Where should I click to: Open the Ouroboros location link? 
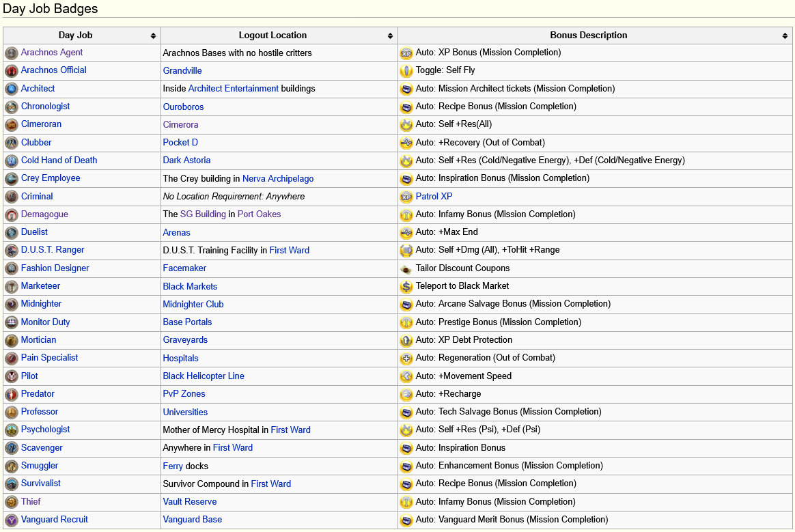(x=183, y=107)
